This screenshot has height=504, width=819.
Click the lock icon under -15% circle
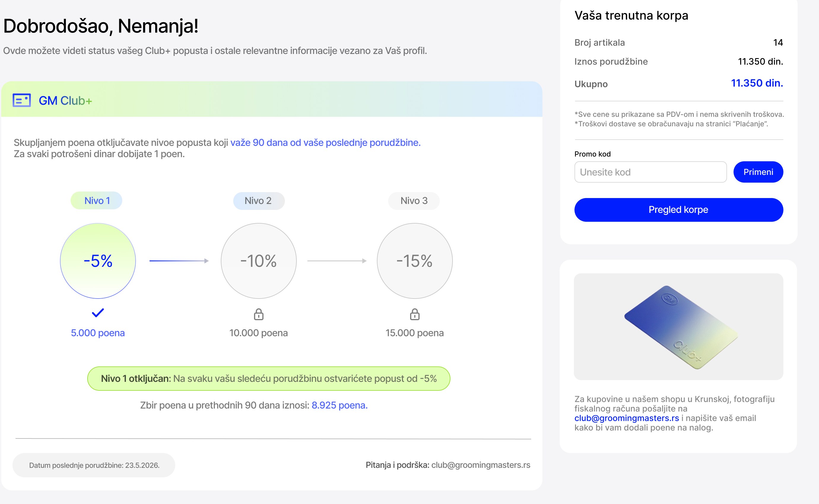[415, 314]
